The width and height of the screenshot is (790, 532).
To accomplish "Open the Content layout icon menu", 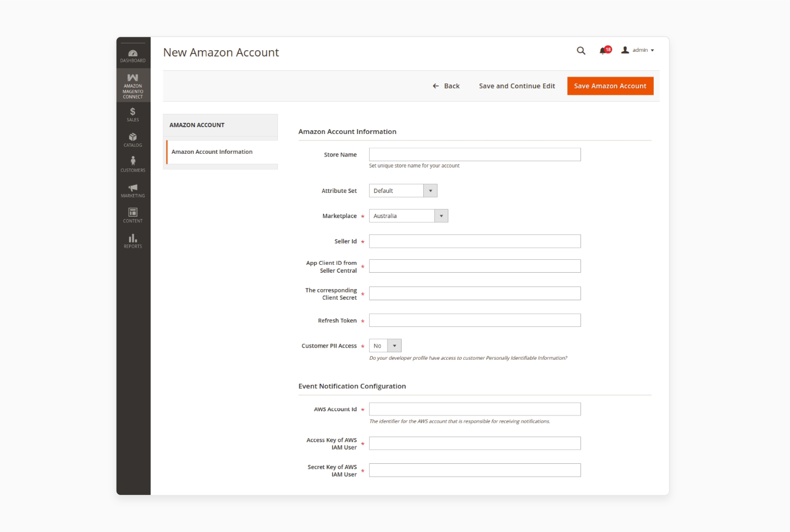I will [x=133, y=215].
